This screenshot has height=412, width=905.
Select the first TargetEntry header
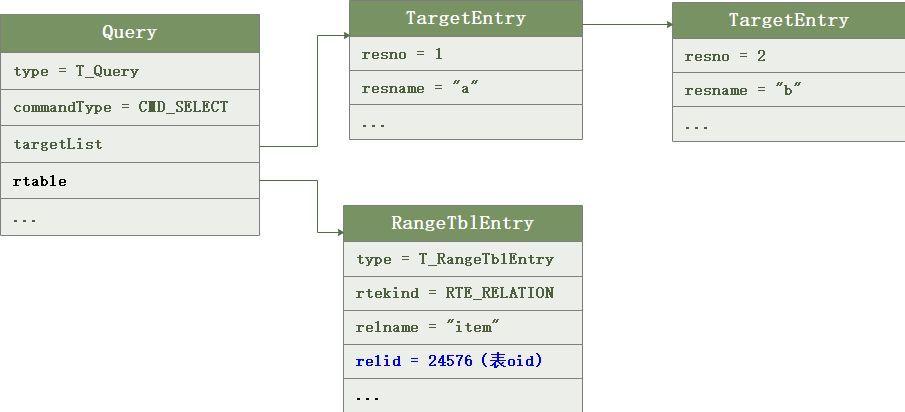pyautogui.click(x=466, y=18)
